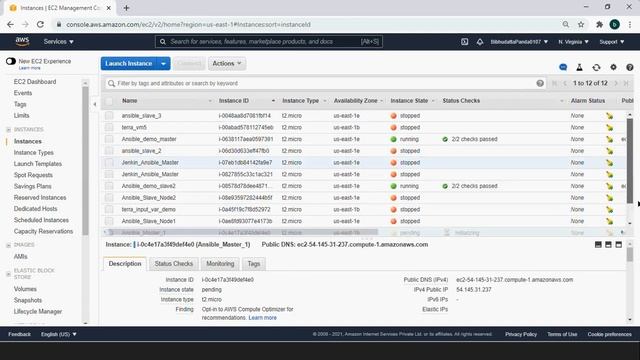This screenshot has width=640, height=360.
Task: Click alarm icon for Ansible_demo_master row
Action: click(x=609, y=139)
